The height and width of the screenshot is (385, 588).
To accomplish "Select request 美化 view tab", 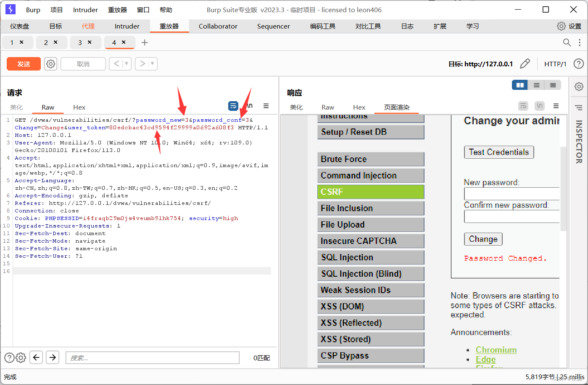I will 16,107.
